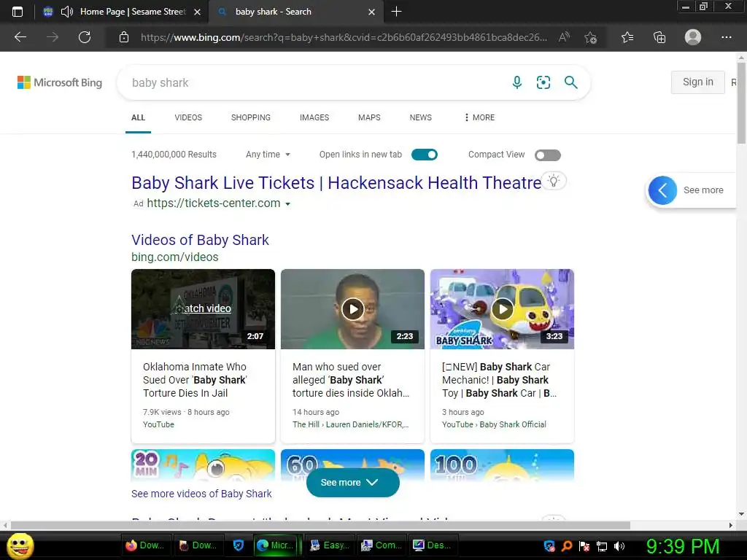The image size is (747, 560).
Task: Click the 9:39 PM clock
Action: click(683, 546)
